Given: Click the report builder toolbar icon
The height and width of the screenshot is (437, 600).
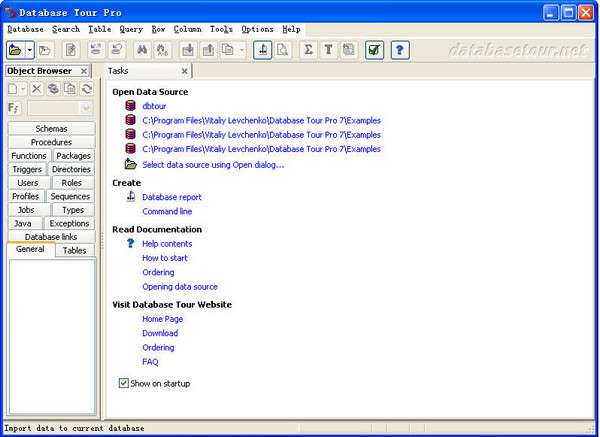Looking at the screenshot, I should (262, 50).
